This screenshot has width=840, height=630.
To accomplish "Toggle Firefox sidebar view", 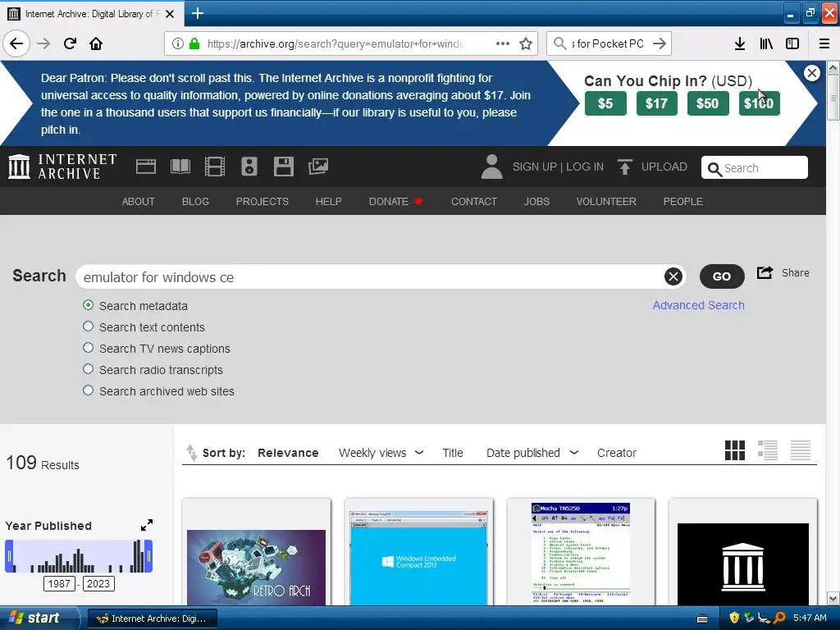I will pos(792,43).
